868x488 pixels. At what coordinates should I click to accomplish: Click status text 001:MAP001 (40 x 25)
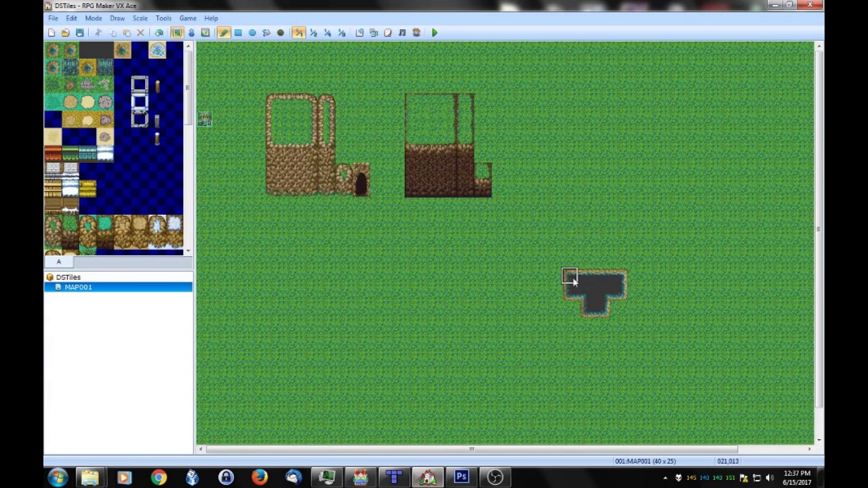(644, 462)
